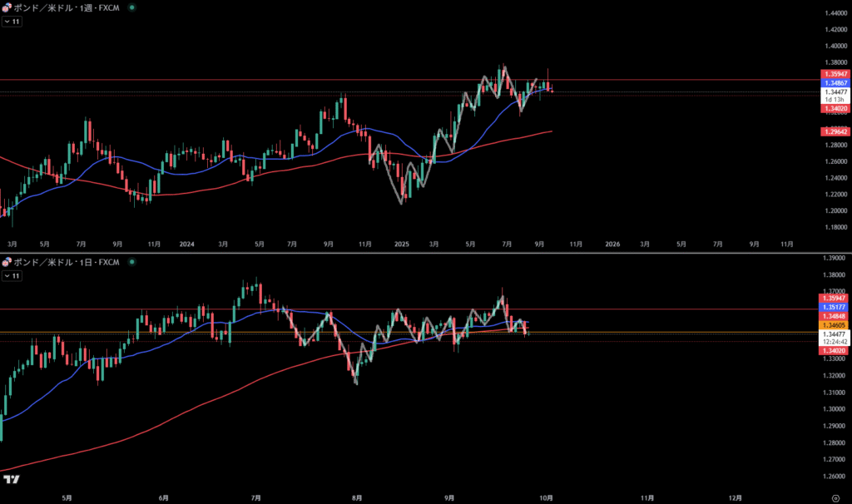852x504 pixels.
Task: Click the GBP/USD flag icon on daily chart
Action: (6, 263)
